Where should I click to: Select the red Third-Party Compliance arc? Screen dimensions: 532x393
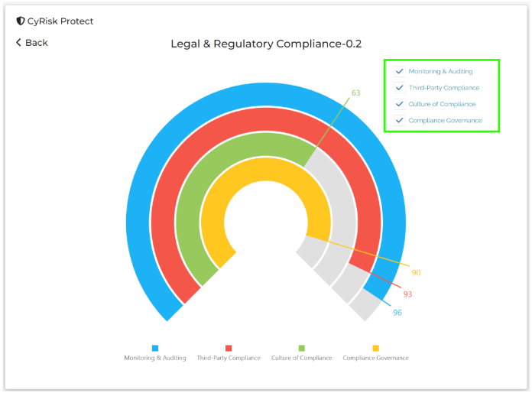(x=266, y=119)
